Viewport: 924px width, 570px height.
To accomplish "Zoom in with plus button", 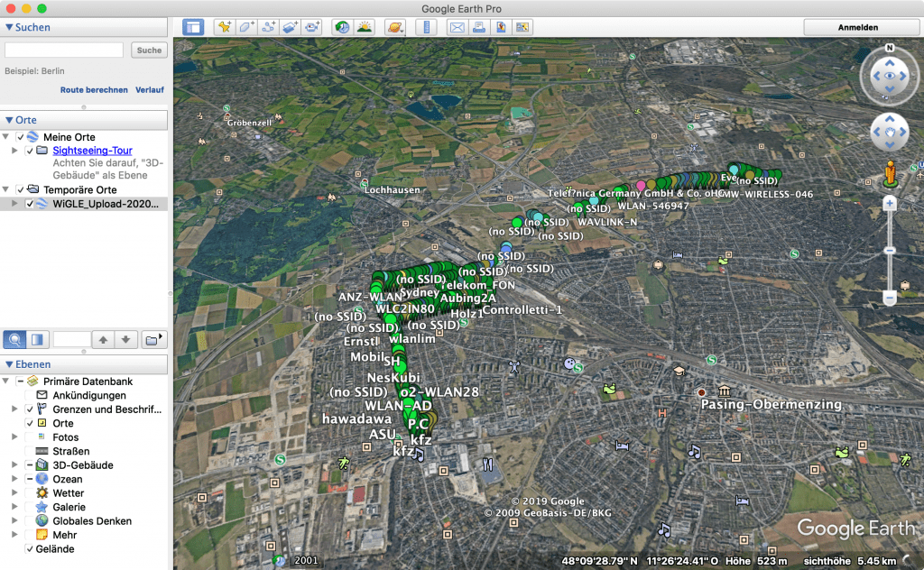I will click(890, 204).
